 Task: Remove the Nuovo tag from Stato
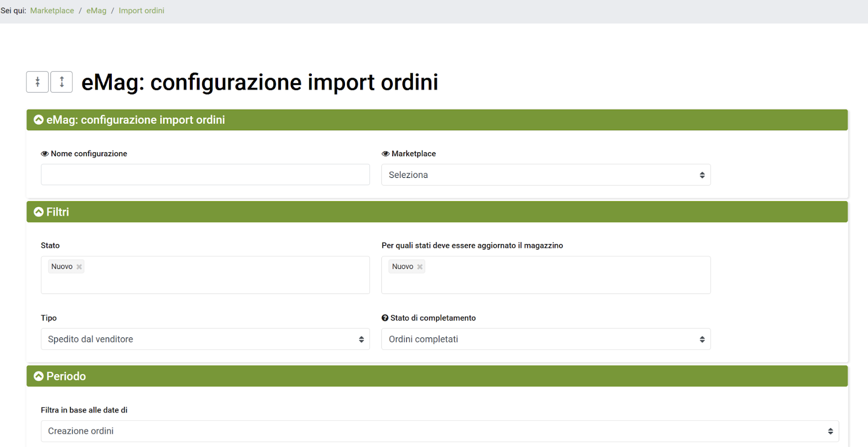(x=79, y=267)
